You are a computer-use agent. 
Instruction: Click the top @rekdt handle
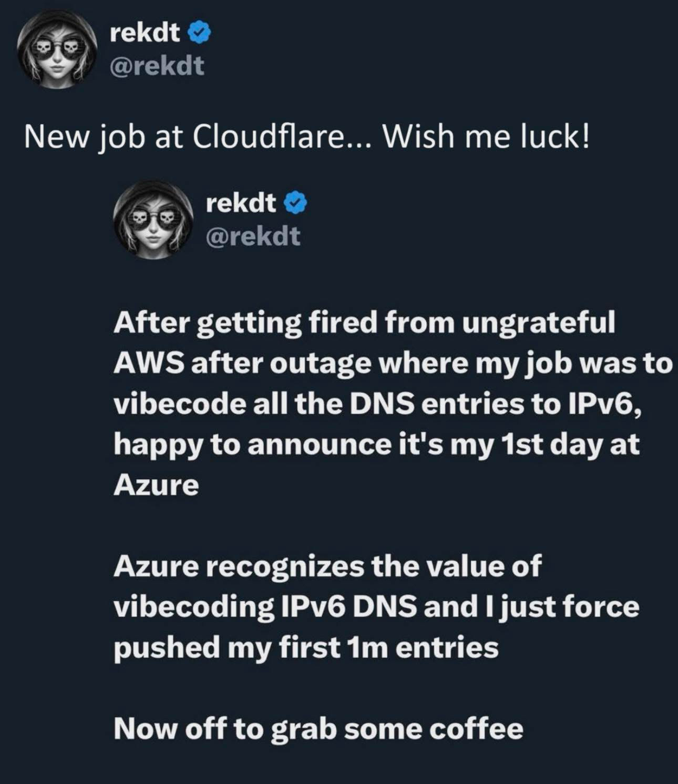157,66
